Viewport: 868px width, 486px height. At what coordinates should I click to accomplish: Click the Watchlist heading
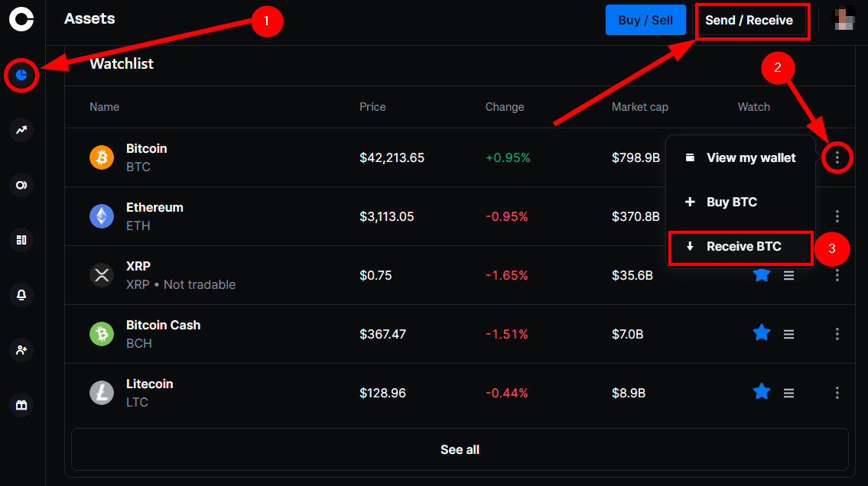(x=122, y=63)
